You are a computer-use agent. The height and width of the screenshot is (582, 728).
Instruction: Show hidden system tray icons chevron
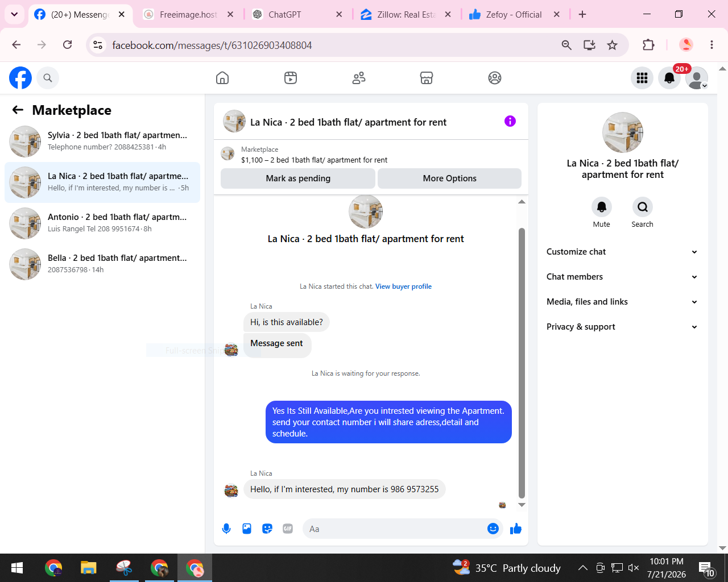coord(582,568)
